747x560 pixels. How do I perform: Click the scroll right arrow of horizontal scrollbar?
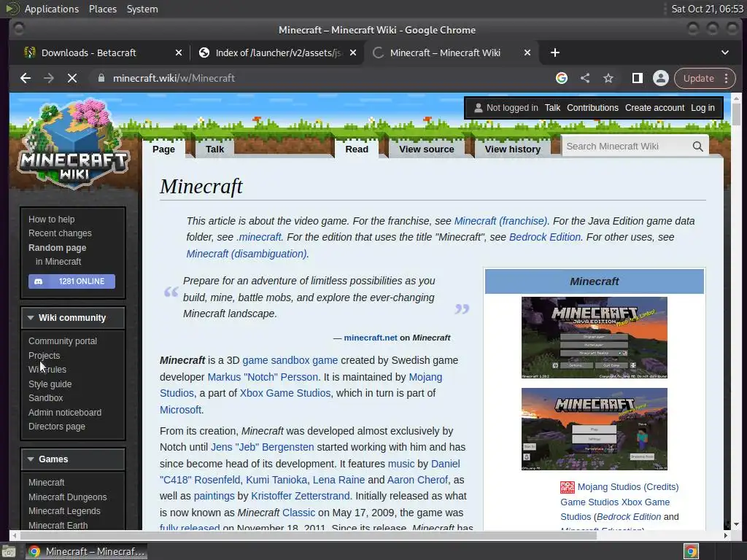(x=725, y=535)
